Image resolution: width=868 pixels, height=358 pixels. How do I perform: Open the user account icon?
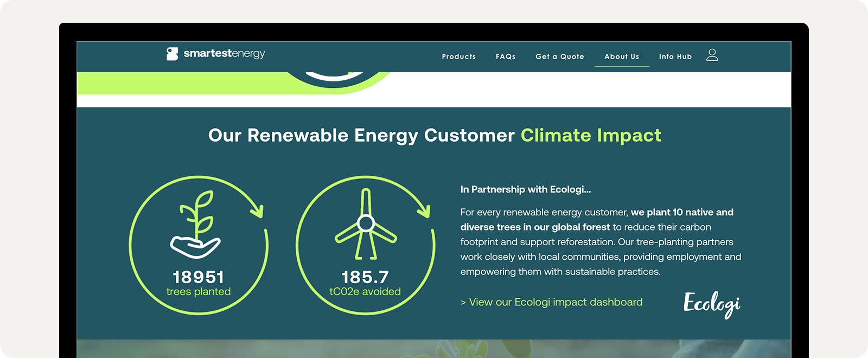(712, 55)
